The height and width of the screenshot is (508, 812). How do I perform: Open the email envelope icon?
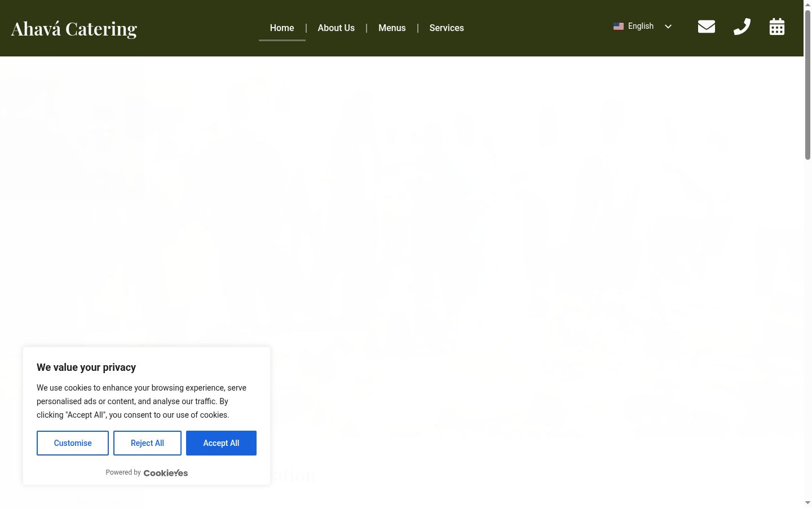707,27
